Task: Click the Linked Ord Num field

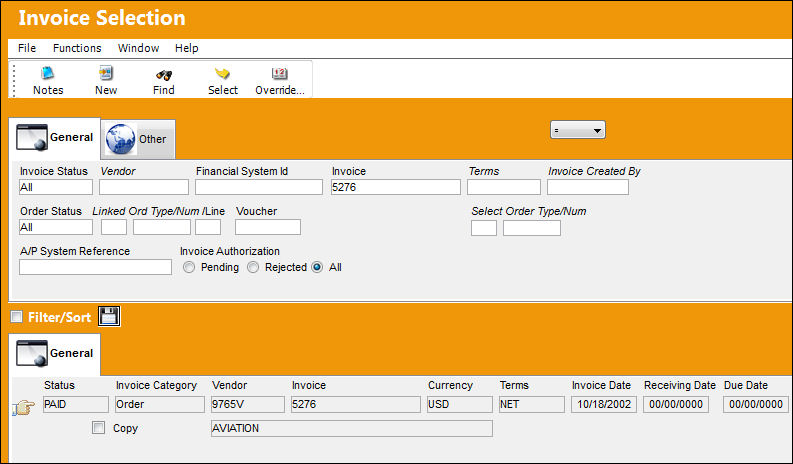Action: point(162,227)
